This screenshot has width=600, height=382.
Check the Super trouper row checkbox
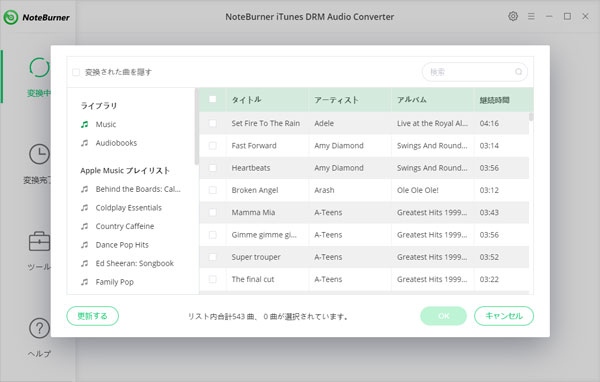click(x=212, y=257)
